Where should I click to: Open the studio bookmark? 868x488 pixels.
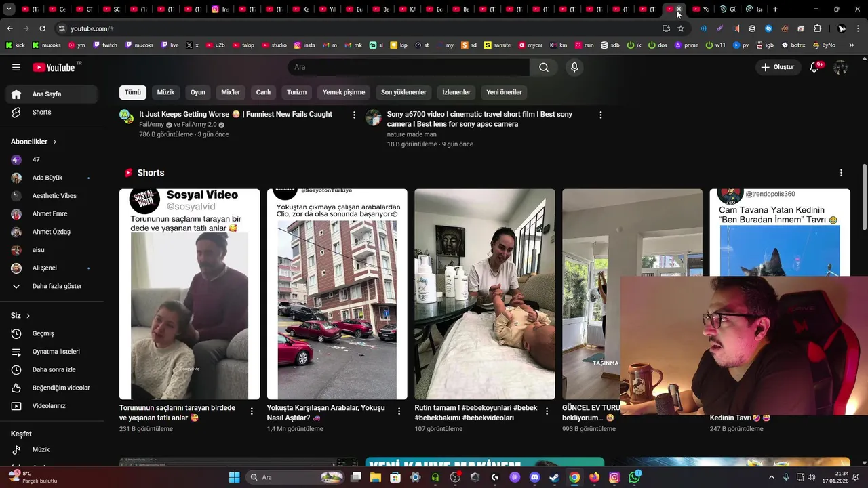click(x=274, y=45)
